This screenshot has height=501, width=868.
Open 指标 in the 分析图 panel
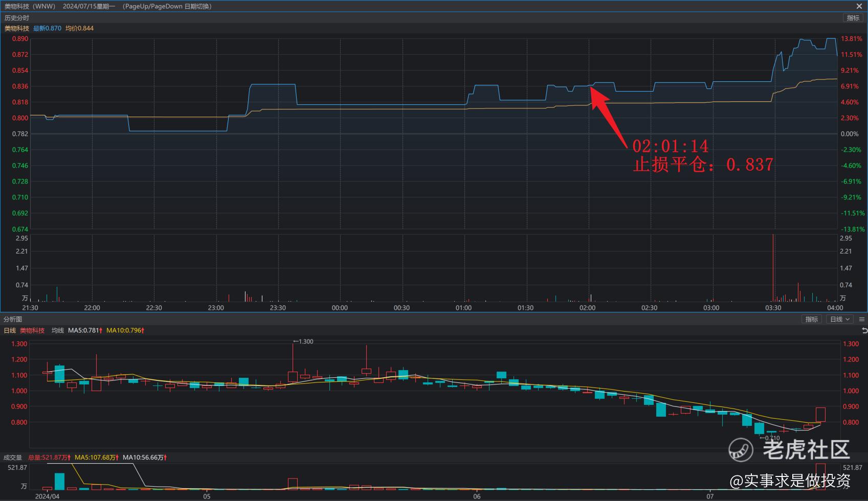click(x=812, y=319)
